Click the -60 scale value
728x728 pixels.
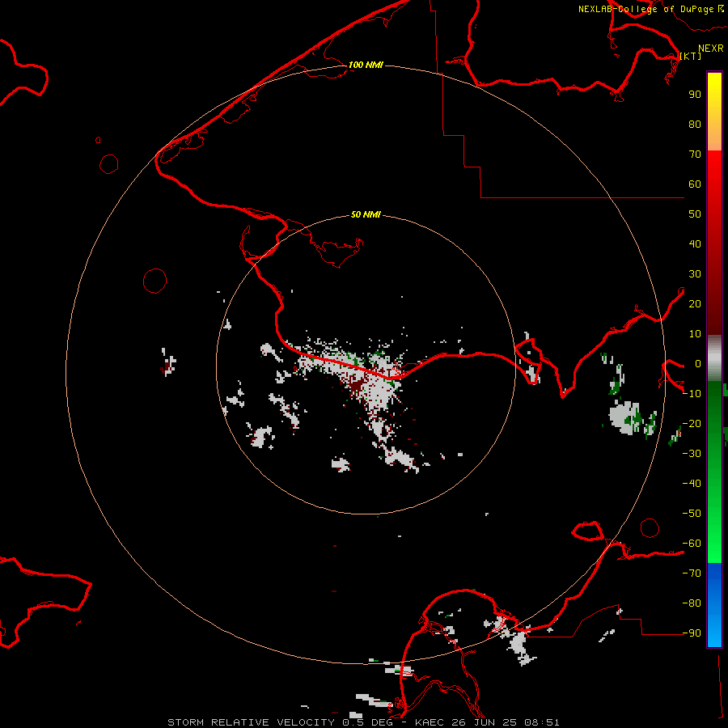(692, 544)
